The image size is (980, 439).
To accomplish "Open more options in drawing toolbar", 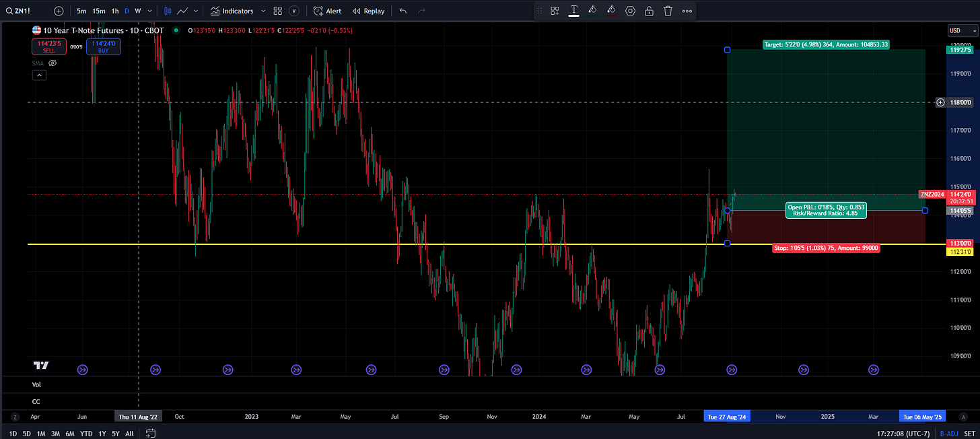I will [687, 11].
